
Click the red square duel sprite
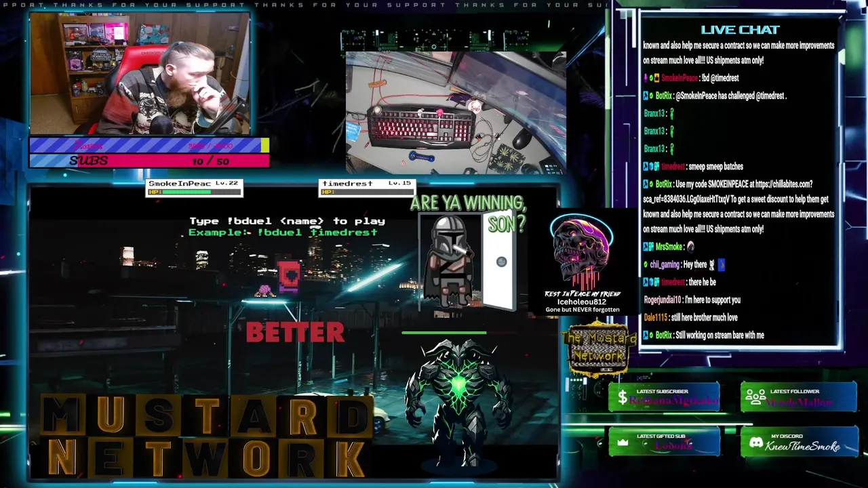(289, 277)
